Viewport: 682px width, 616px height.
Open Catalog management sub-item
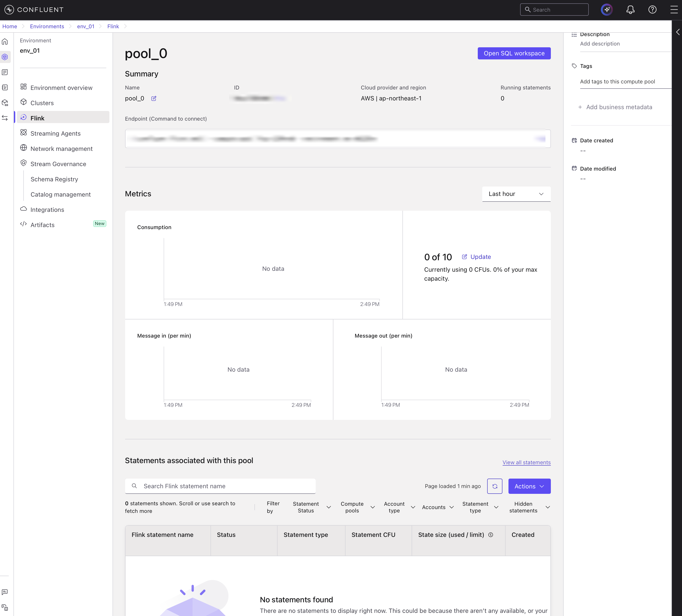pos(61,194)
